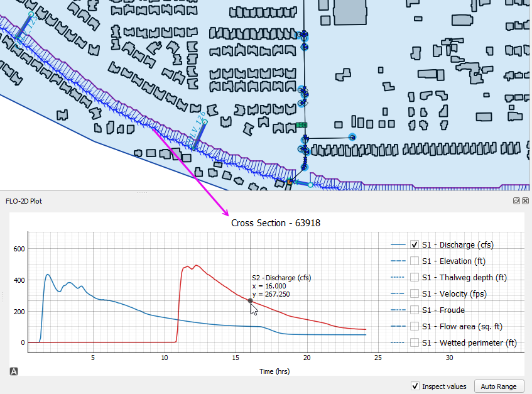Turn on S1 - Flow area plot
This screenshot has height=394, width=532.
click(415, 326)
